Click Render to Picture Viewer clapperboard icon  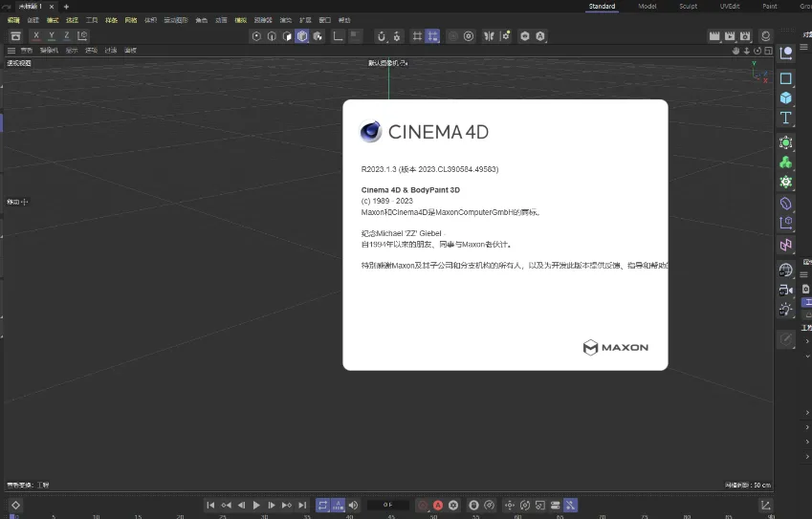[x=730, y=36]
